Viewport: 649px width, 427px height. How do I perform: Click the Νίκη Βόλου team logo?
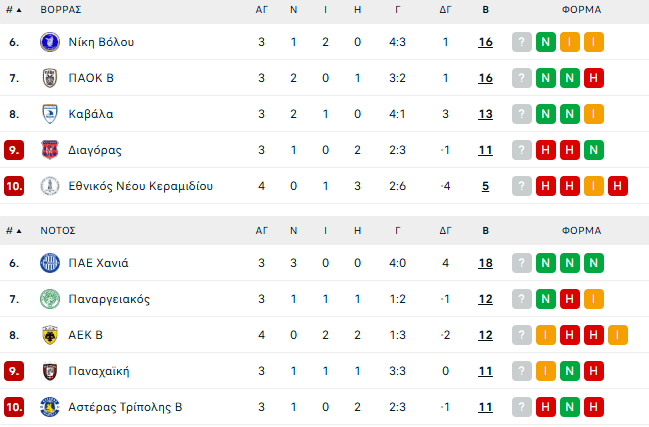49,42
